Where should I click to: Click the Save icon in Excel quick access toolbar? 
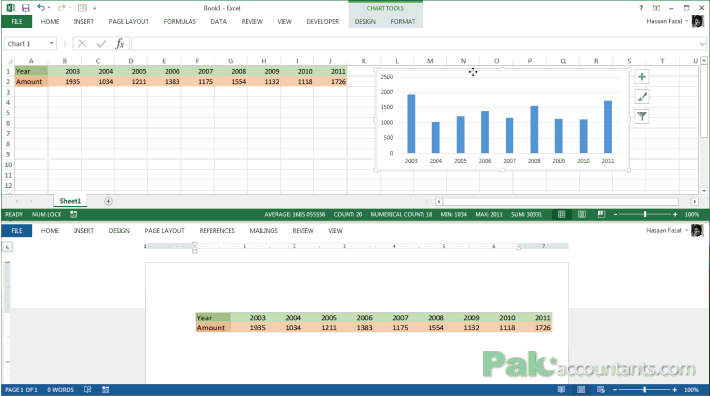pos(25,8)
